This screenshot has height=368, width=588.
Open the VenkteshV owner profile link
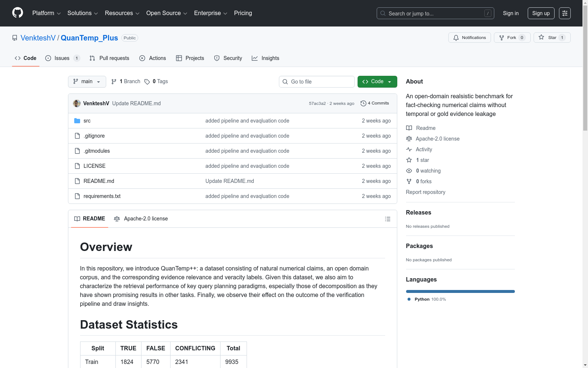click(38, 38)
